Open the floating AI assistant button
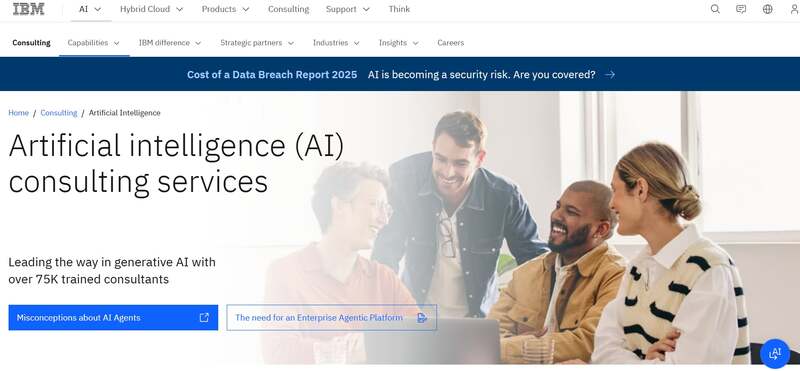 775,353
